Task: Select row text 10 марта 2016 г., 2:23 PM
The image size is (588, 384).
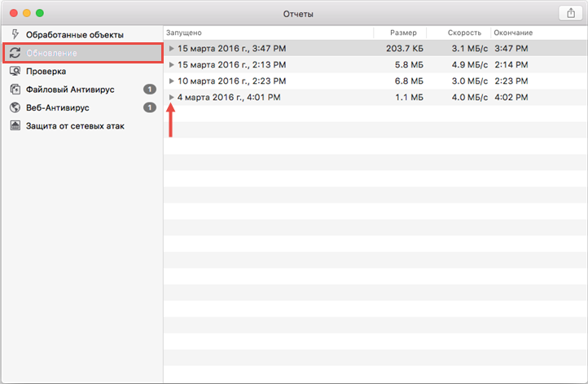Action: point(232,81)
